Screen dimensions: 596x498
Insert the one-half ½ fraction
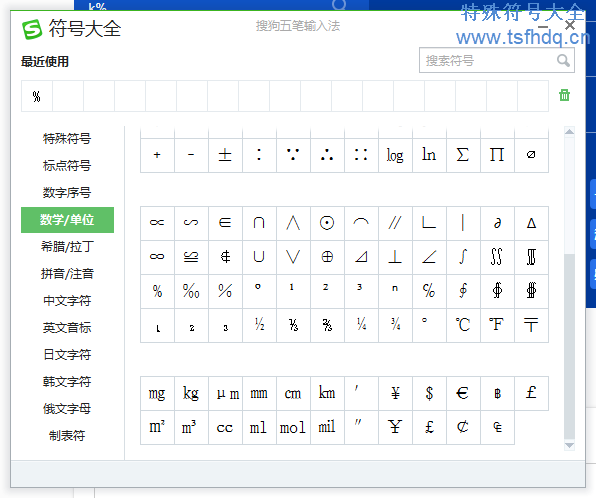tap(259, 325)
